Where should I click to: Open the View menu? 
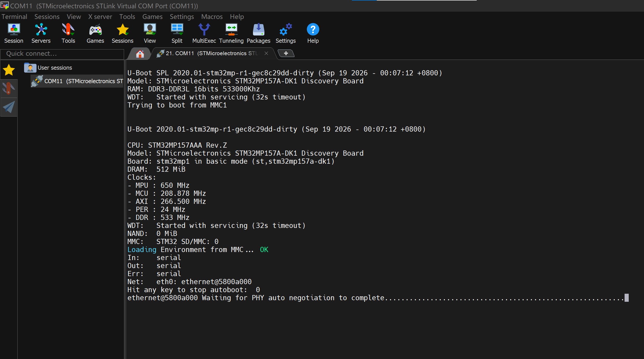74,17
